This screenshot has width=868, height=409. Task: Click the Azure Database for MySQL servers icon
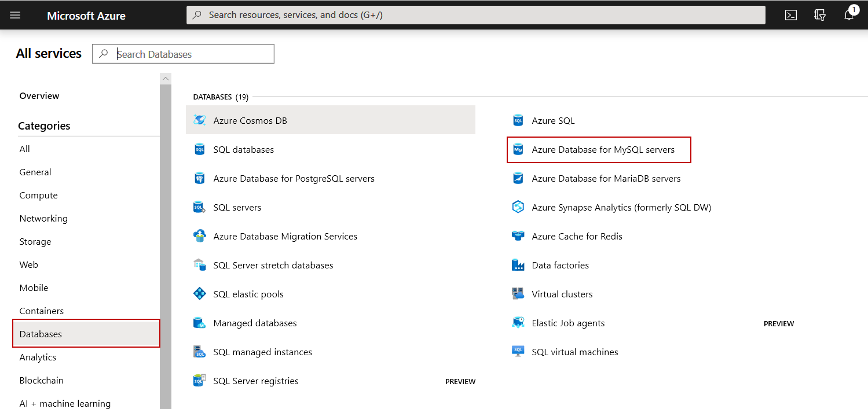(518, 150)
